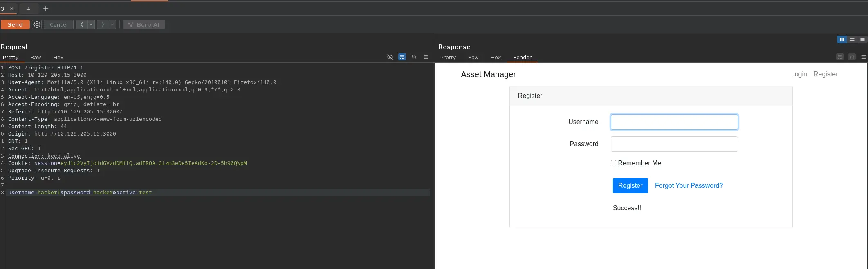Viewport: 868px width, 269px height.
Task: Toggle the Remember Me checkbox
Action: coord(613,163)
